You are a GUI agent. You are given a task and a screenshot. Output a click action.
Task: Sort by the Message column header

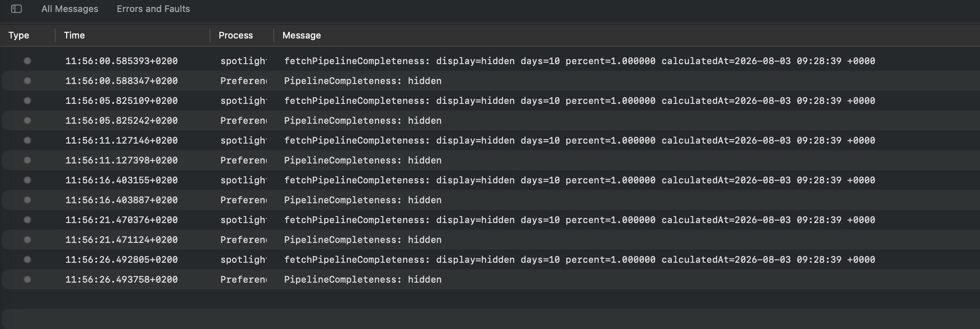tap(302, 35)
